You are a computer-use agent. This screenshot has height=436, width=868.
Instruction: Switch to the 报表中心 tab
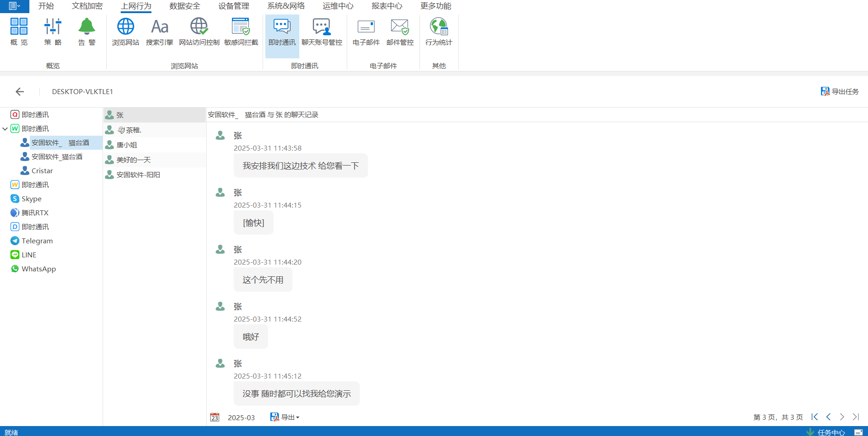[x=387, y=6]
